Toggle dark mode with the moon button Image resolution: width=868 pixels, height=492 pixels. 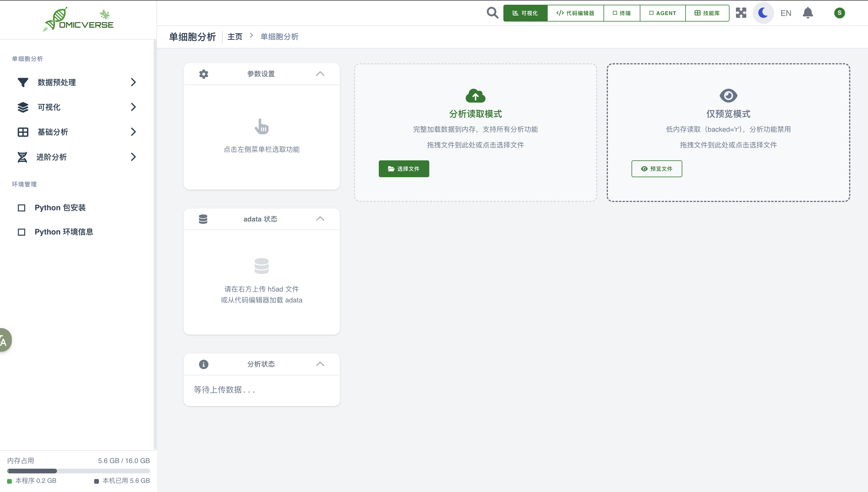763,13
